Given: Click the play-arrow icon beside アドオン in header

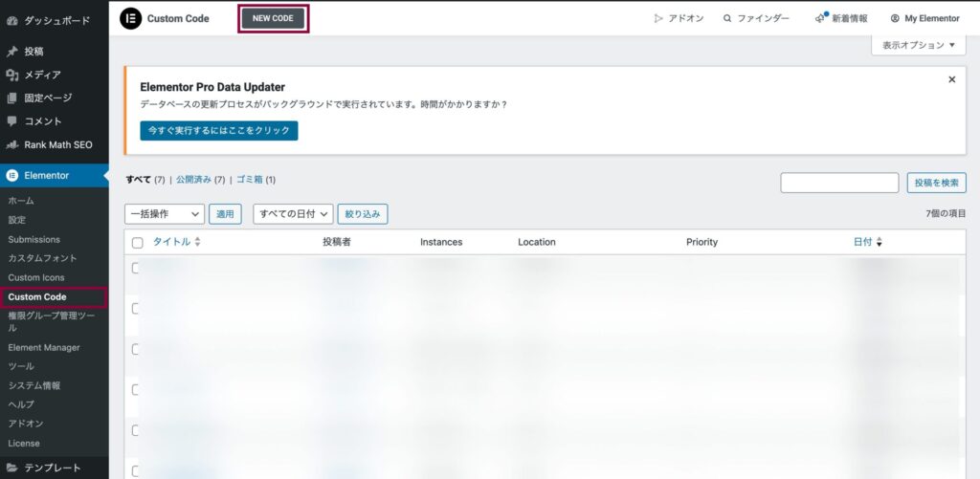Looking at the screenshot, I should [658, 19].
